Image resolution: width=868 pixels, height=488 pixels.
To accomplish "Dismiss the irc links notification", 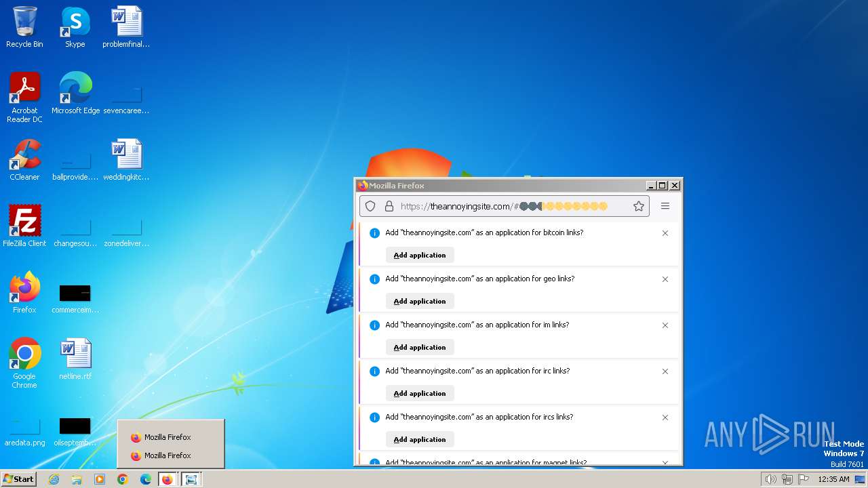I will click(x=665, y=371).
